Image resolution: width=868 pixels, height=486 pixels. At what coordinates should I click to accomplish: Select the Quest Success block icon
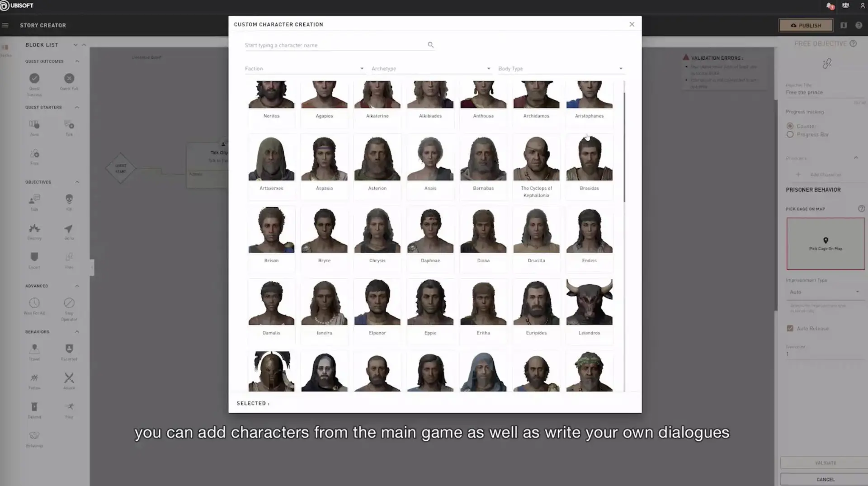coord(34,78)
